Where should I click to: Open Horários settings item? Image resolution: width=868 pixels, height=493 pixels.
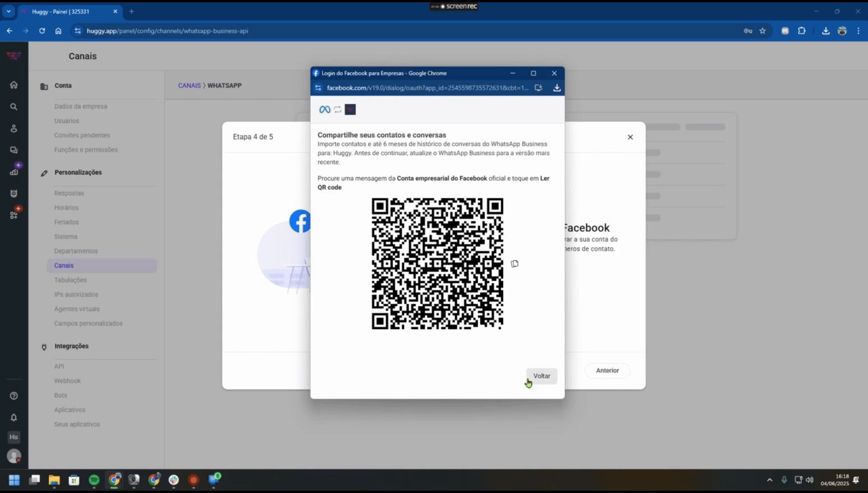click(x=66, y=208)
